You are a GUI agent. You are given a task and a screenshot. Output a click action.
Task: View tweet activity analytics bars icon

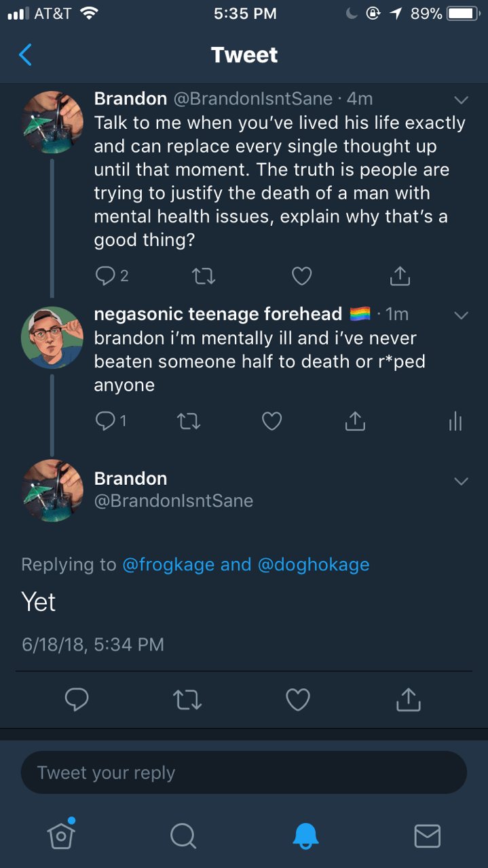455,422
